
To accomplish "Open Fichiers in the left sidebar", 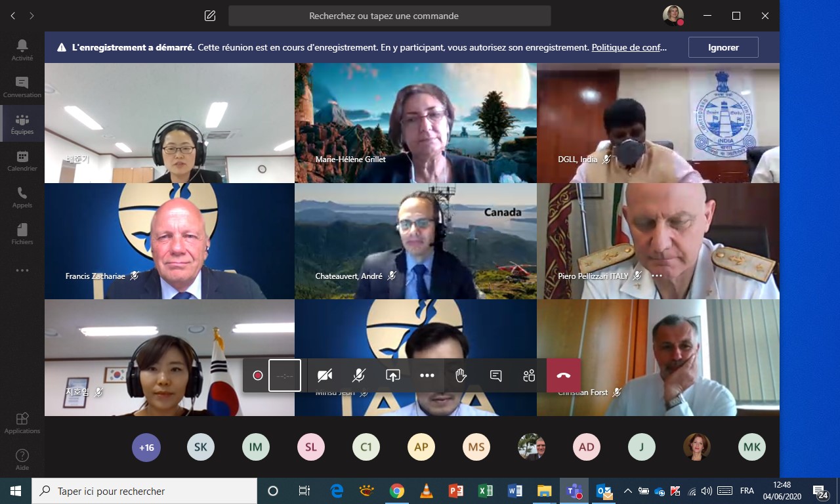I will click(22, 234).
